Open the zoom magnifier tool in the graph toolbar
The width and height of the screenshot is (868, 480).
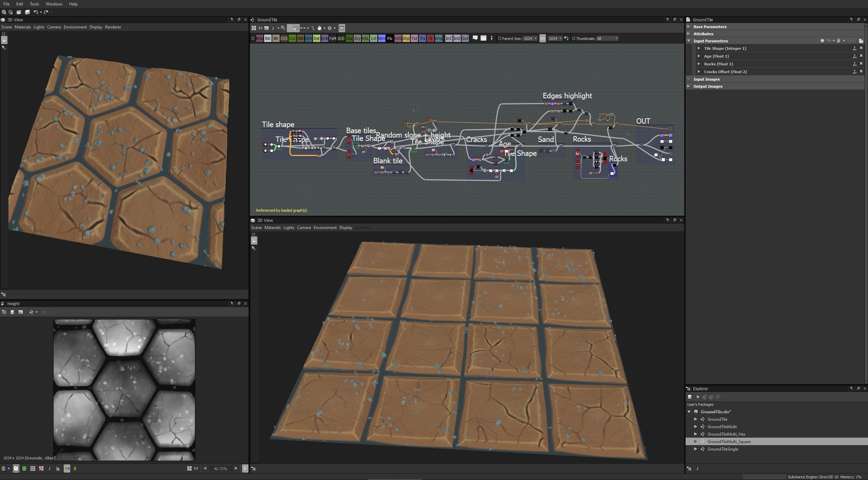tap(283, 28)
